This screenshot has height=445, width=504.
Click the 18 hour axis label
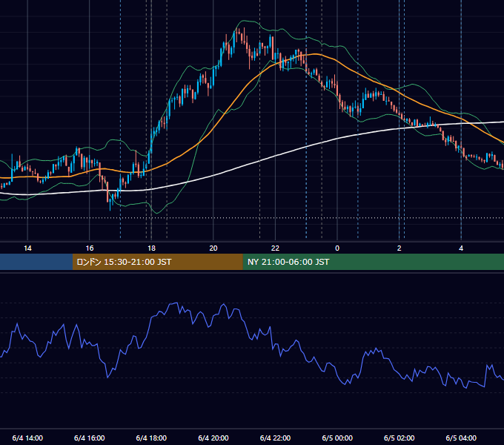point(151,248)
